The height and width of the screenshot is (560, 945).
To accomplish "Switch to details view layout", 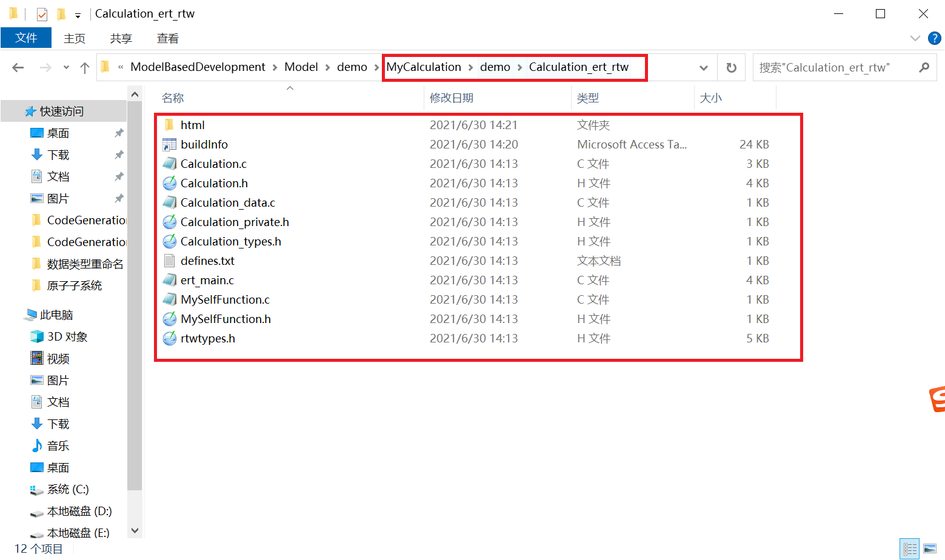I will pos(910,549).
